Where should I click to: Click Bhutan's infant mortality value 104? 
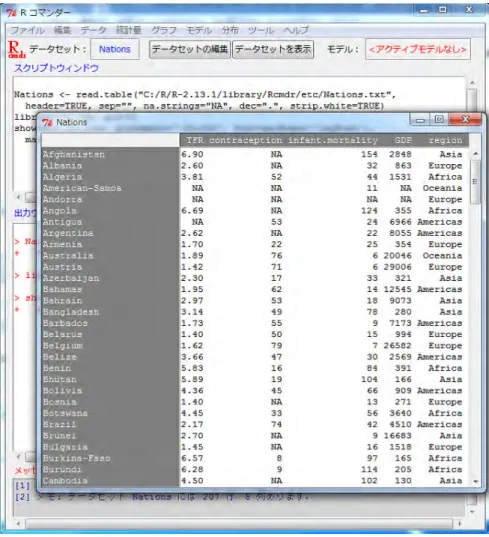coord(369,379)
